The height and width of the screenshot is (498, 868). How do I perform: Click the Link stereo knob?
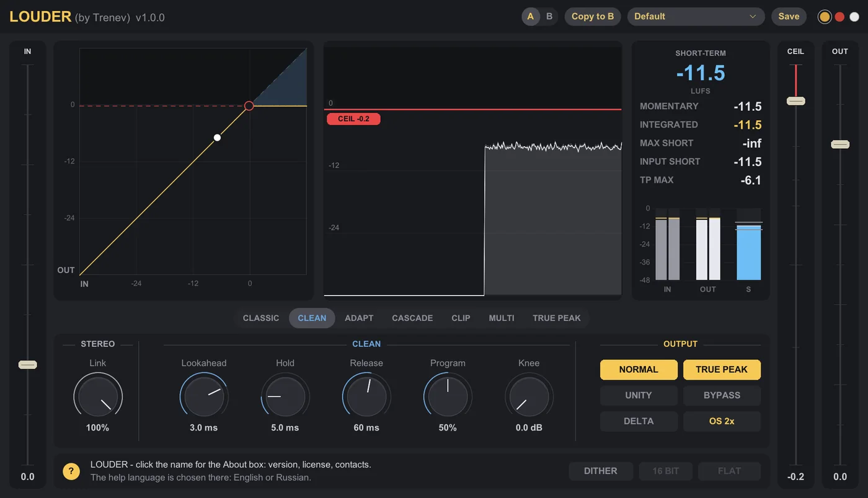tap(98, 396)
